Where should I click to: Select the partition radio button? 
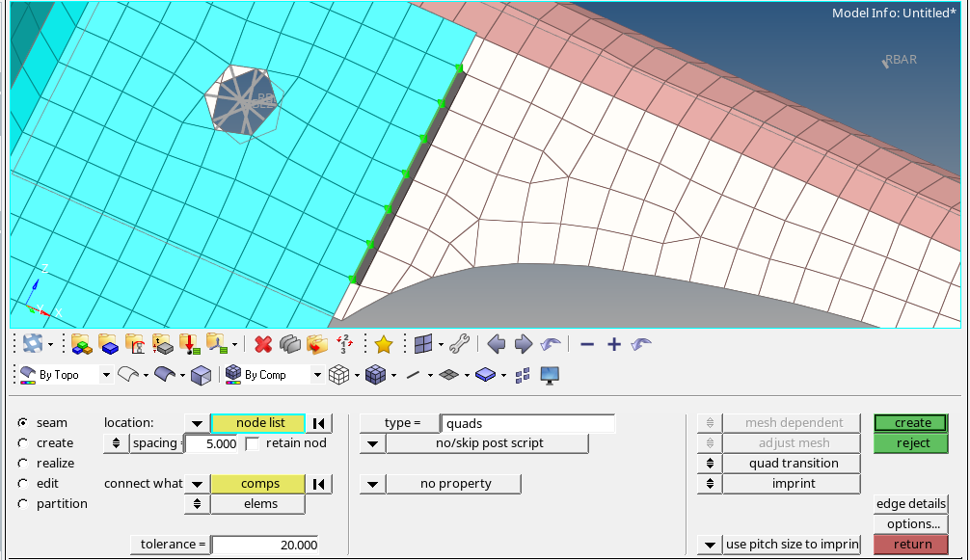(23, 503)
